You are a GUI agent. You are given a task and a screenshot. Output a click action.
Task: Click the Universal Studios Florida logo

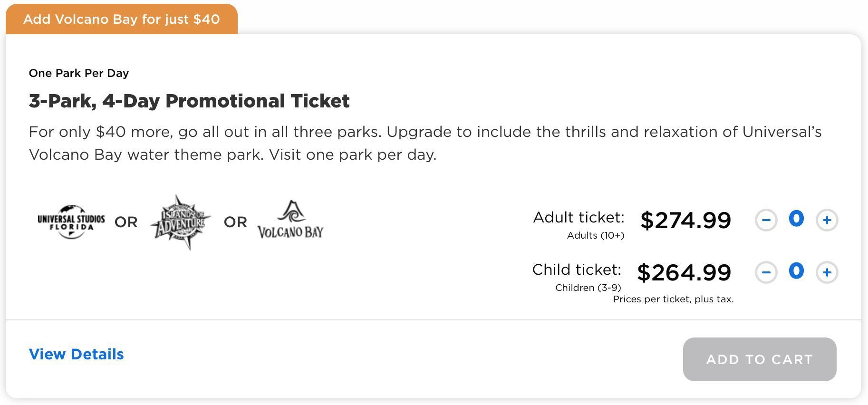[x=71, y=222]
